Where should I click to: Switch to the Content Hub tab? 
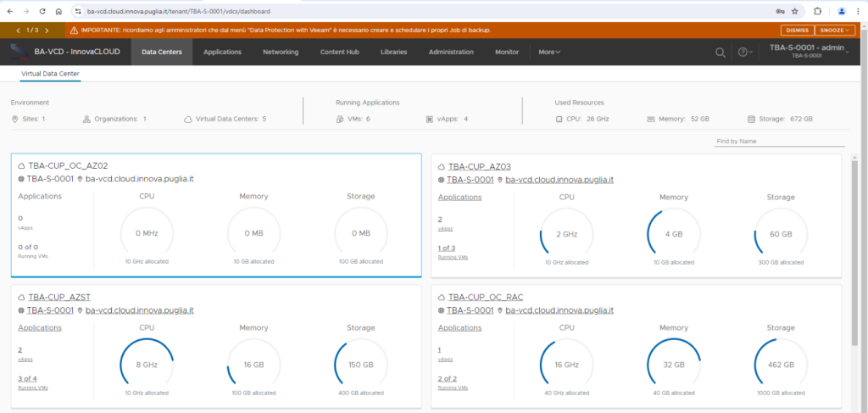point(339,52)
